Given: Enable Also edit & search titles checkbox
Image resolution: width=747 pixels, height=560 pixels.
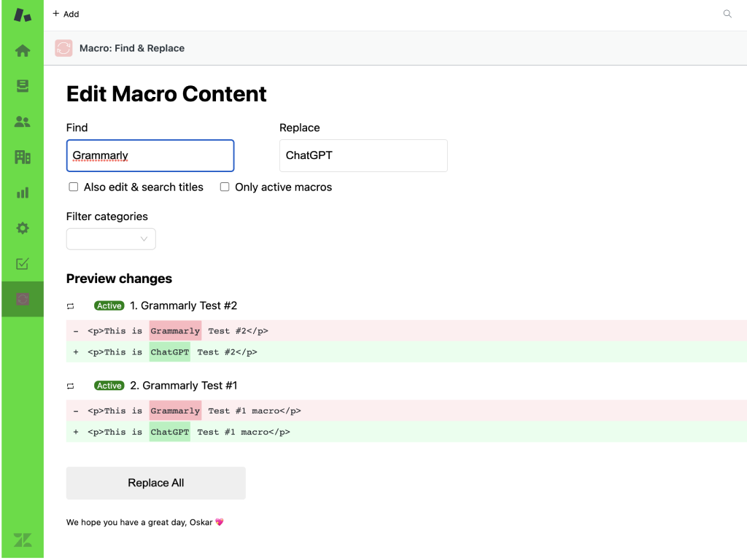Looking at the screenshot, I should [74, 187].
